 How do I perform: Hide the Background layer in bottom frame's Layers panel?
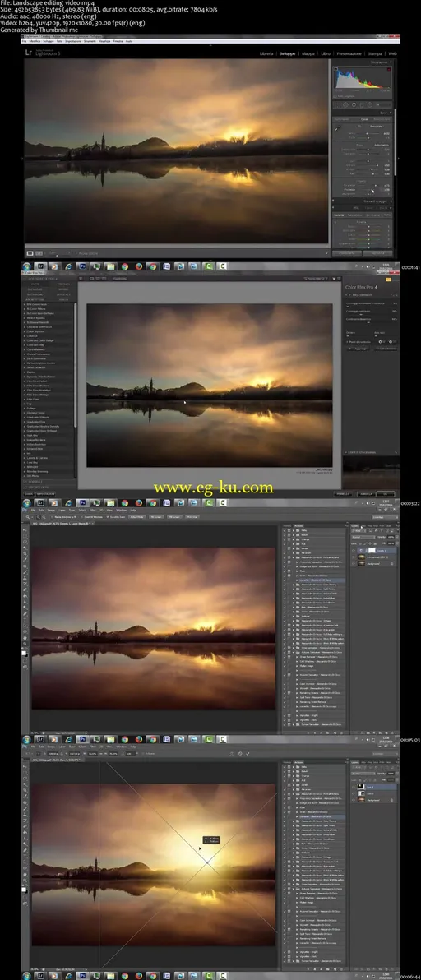[354, 800]
